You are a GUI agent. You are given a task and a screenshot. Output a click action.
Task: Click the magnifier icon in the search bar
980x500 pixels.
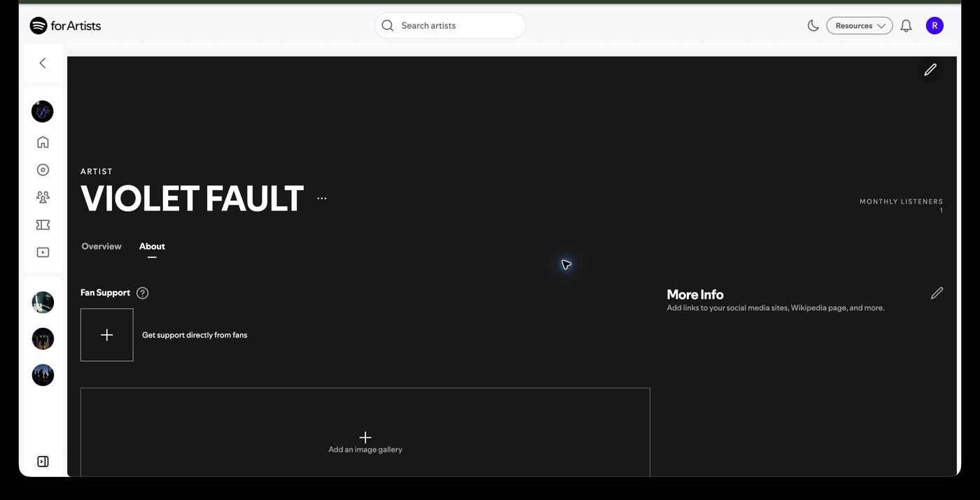coord(388,26)
